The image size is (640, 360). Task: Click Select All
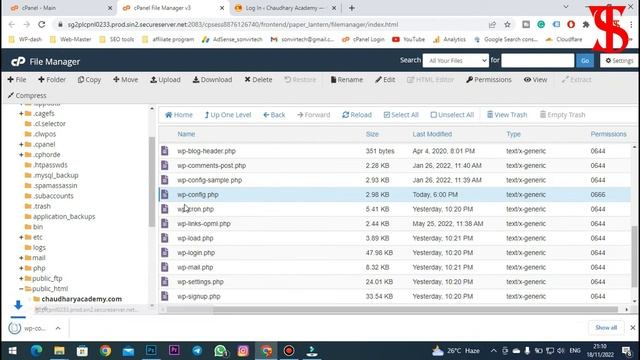(401, 115)
